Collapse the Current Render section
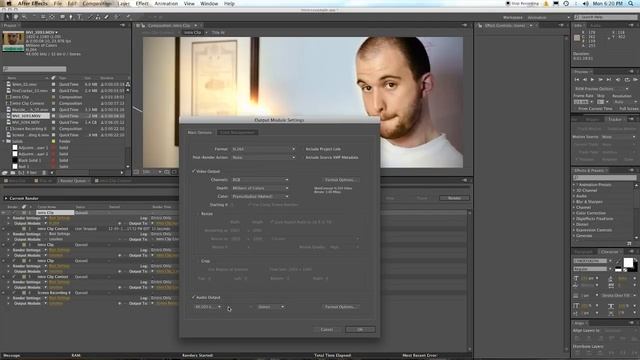The width and height of the screenshot is (640, 360). [x=6, y=198]
